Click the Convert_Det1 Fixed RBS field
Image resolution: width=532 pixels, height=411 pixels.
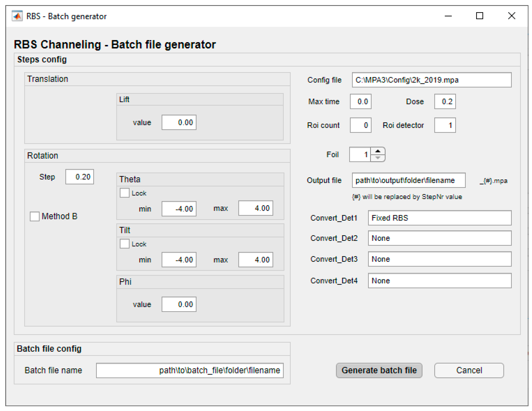click(x=439, y=218)
